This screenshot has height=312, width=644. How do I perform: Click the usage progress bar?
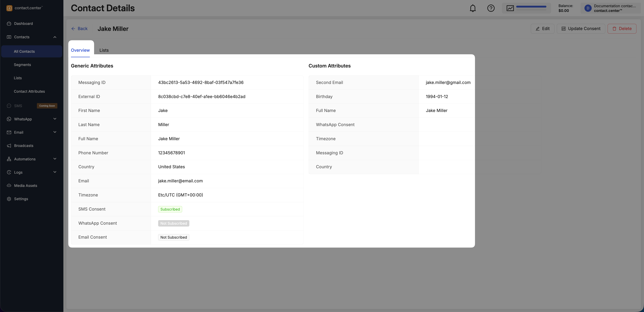(x=531, y=7)
